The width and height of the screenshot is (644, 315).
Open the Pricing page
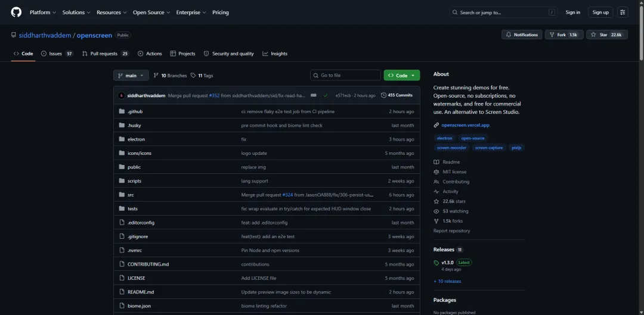[x=221, y=13]
